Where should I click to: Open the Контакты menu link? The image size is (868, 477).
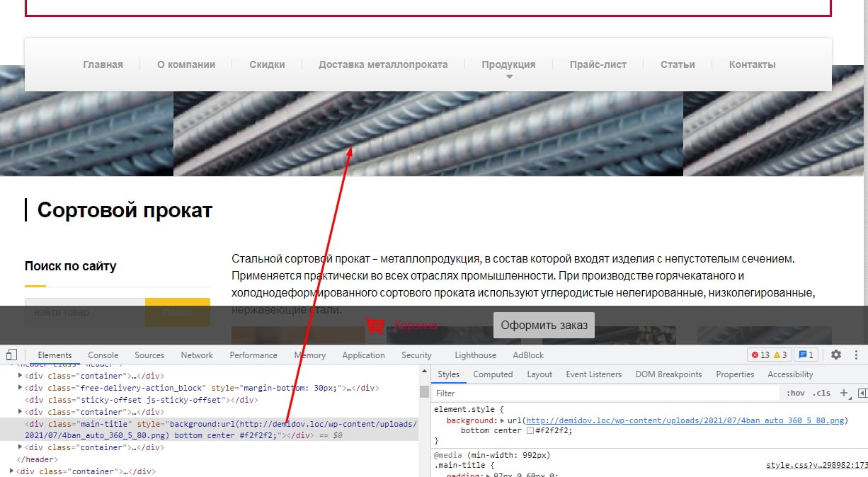(753, 64)
